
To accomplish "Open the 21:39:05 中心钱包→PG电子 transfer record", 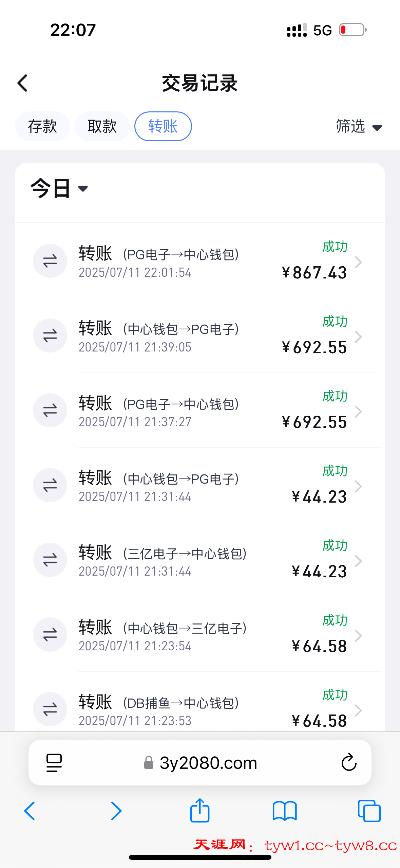I will pos(197,336).
